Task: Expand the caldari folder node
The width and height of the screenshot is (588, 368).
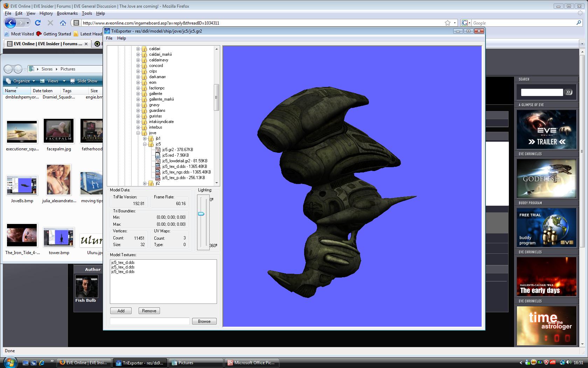Action: coord(138,49)
